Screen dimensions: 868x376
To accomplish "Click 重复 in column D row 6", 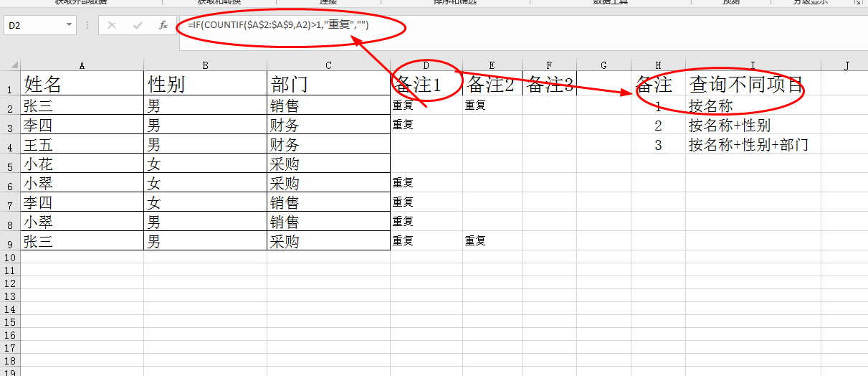I will pyautogui.click(x=426, y=183).
